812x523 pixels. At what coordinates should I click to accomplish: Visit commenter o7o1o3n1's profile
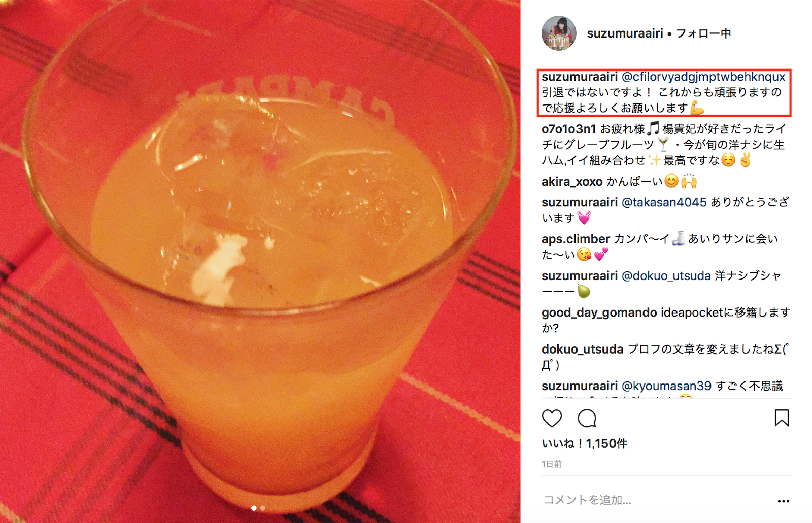(x=568, y=129)
